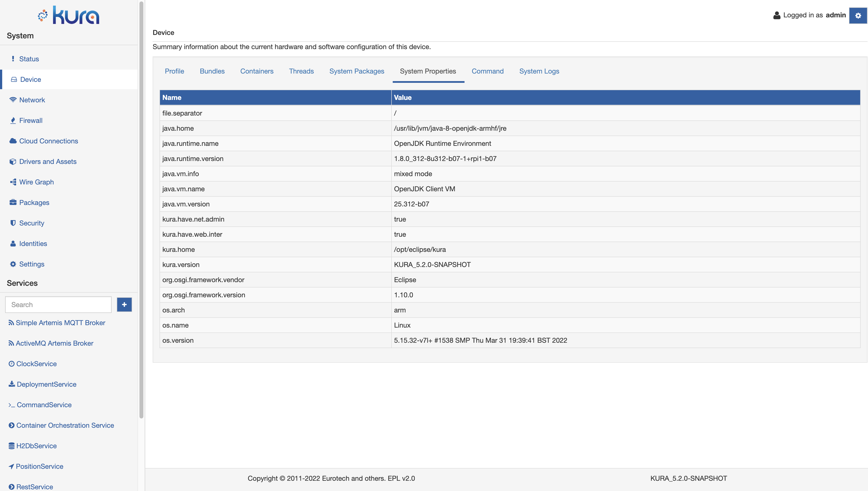Expand System Packages tab content

(x=357, y=72)
